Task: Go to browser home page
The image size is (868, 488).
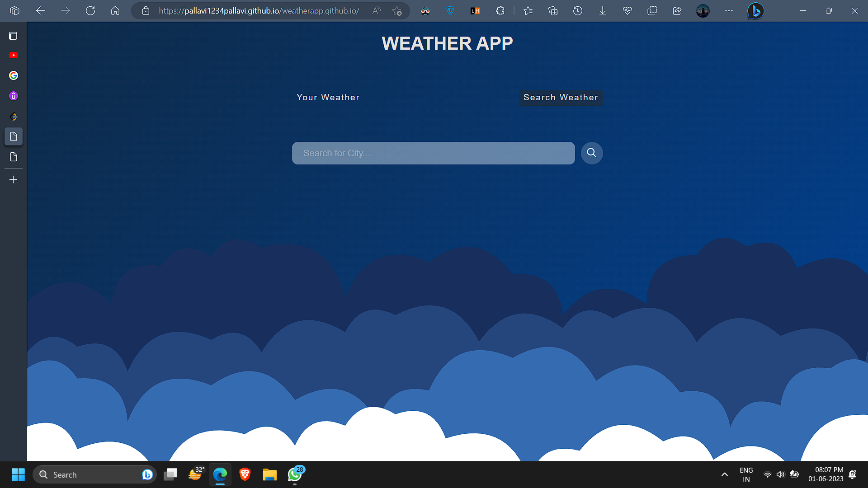Action: point(115,11)
